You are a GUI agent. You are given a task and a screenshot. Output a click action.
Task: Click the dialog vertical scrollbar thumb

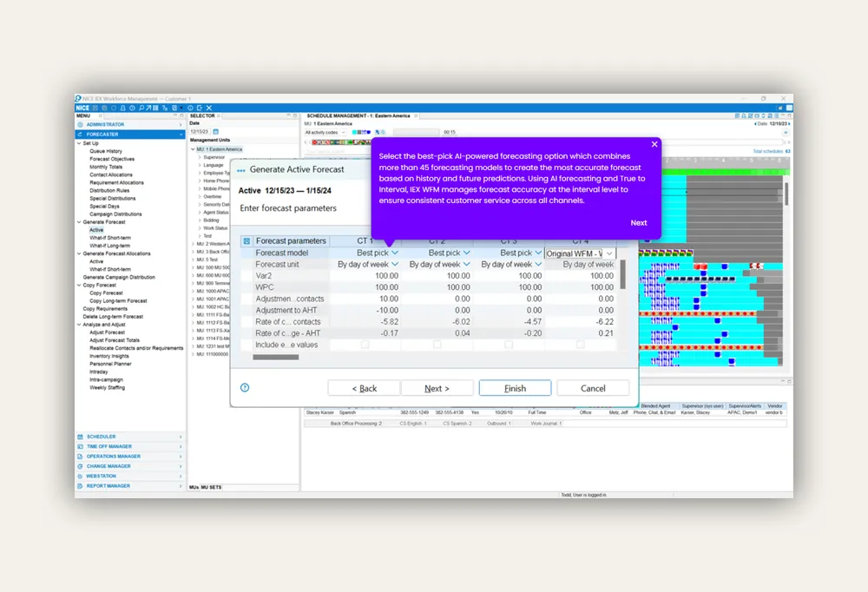click(x=622, y=274)
